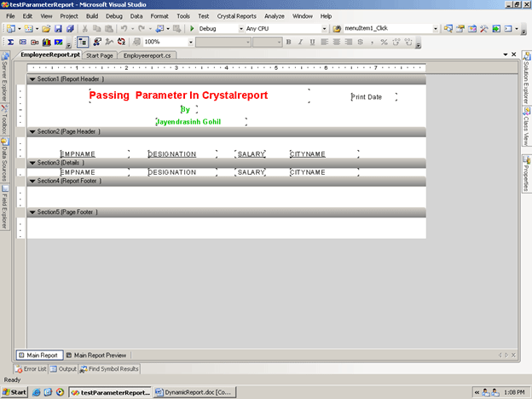The height and width of the screenshot is (399, 532).
Task: Expand the Field Explorer side panel
Action: pyautogui.click(x=4, y=208)
